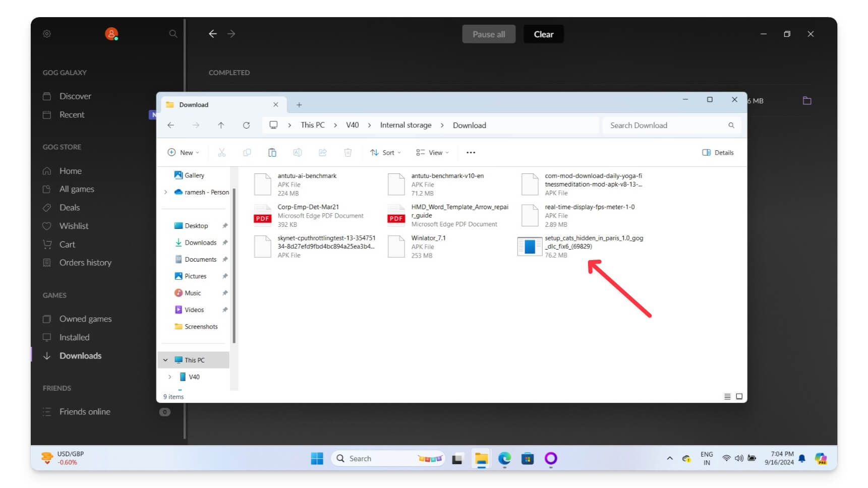Click the Copy icon in File Explorer toolbar
This screenshot has width=868, height=488.
coord(247,152)
